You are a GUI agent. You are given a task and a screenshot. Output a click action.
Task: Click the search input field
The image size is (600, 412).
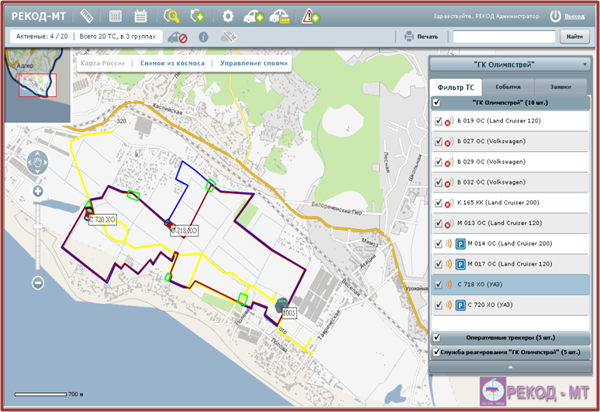tap(501, 37)
